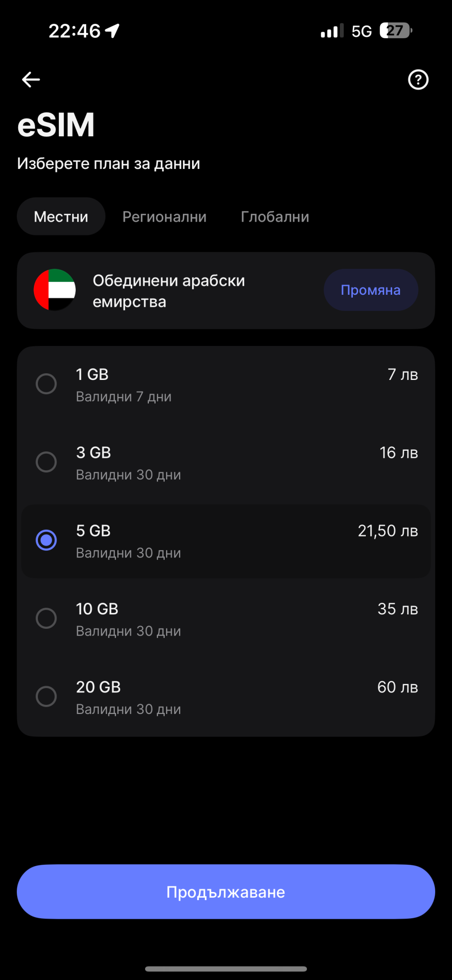The height and width of the screenshot is (980, 452).
Task: Choose the 20 GB plan radio button
Action: pyautogui.click(x=46, y=696)
